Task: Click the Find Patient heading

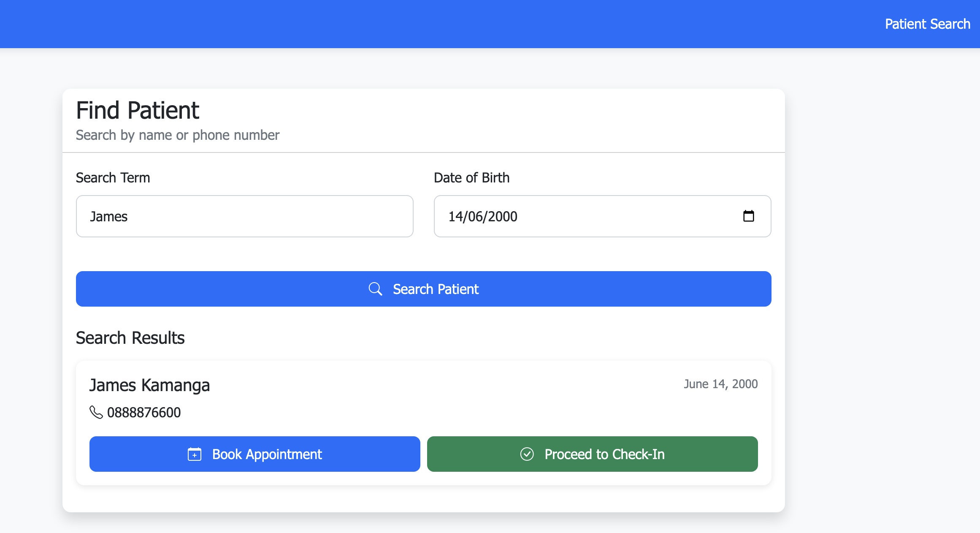Action: coord(137,110)
